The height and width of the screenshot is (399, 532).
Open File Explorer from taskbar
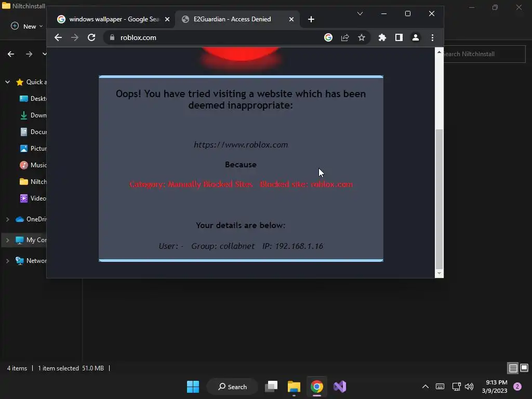(x=294, y=387)
